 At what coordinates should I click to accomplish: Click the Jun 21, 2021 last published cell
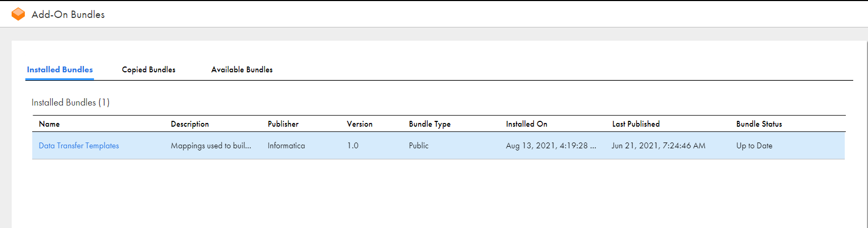tap(658, 146)
